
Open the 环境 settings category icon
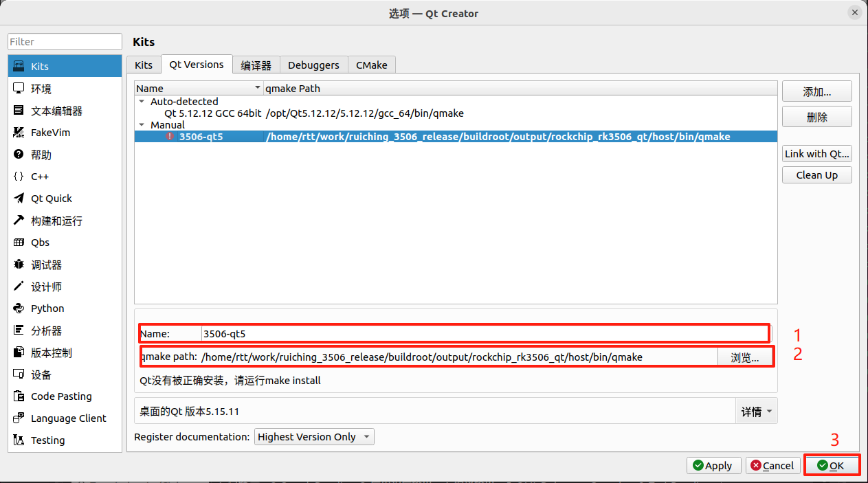click(x=19, y=89)
